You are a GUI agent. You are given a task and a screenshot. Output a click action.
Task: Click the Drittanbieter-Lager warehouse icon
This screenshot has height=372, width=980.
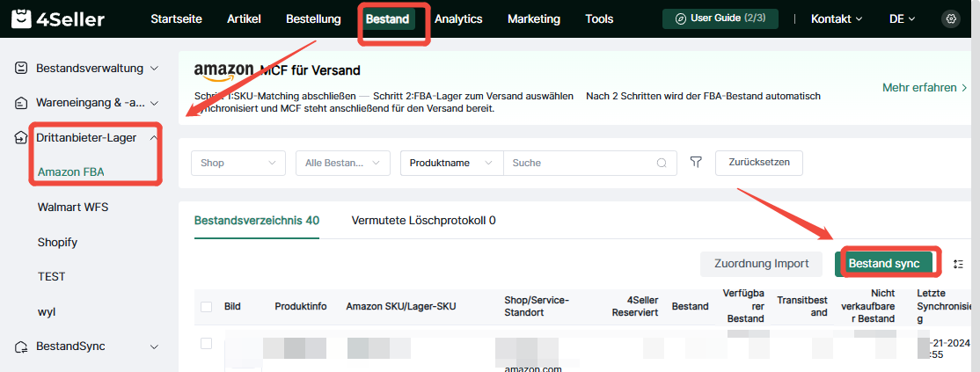[x=20, y=138]
